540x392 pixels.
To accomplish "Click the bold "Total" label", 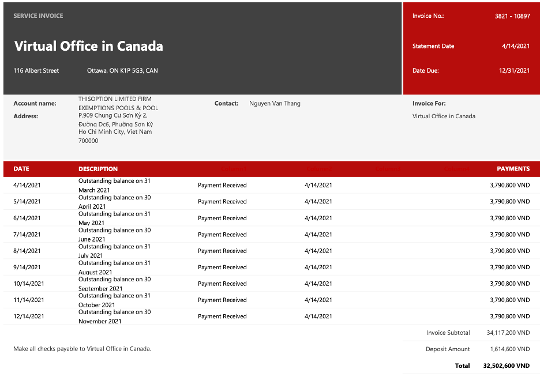I will (x=462, y=365).
